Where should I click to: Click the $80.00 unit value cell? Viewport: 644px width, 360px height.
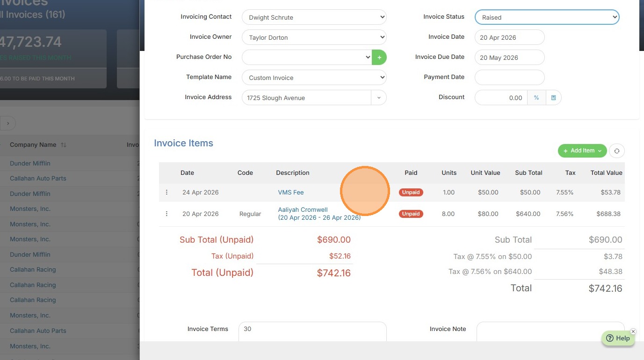coord(488,214)
